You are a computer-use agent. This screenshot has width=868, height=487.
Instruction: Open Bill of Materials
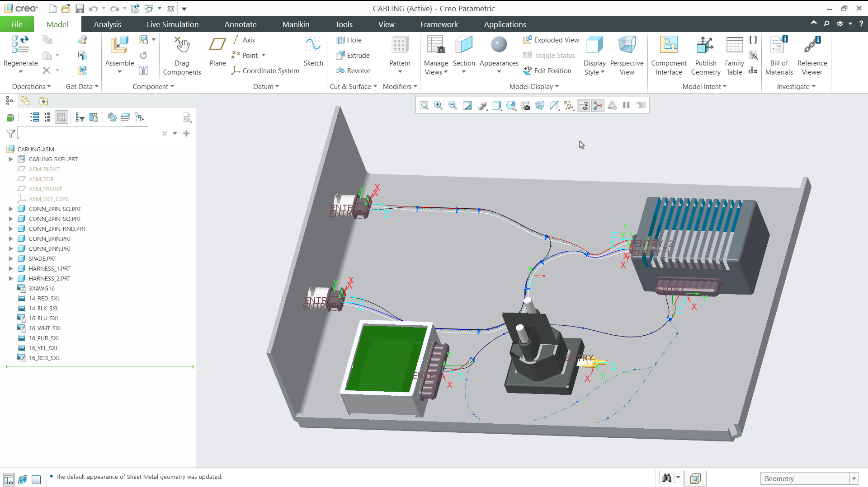779,56
